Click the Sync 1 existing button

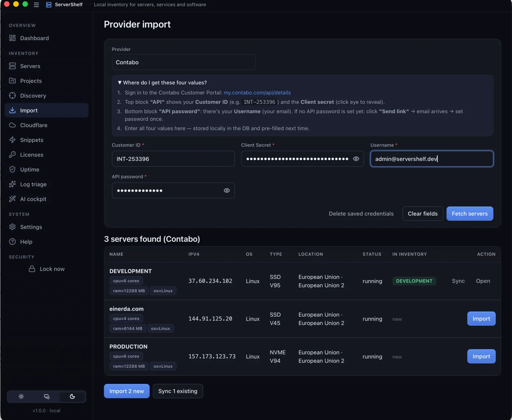178,391
